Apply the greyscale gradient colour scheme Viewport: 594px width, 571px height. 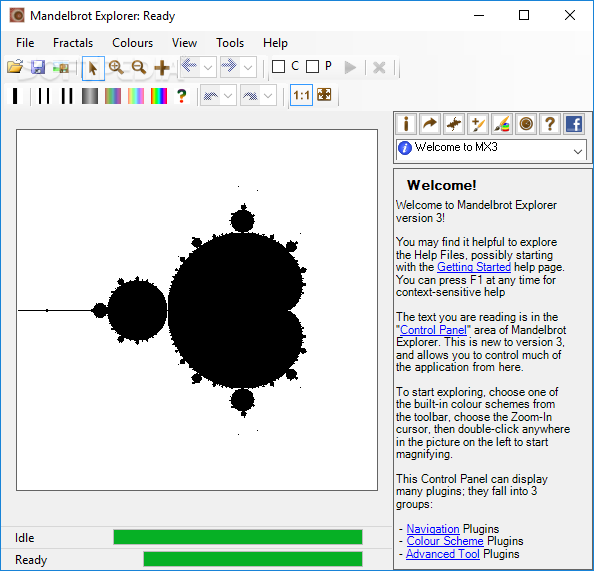pyautogui.click(x=90, y=96)
